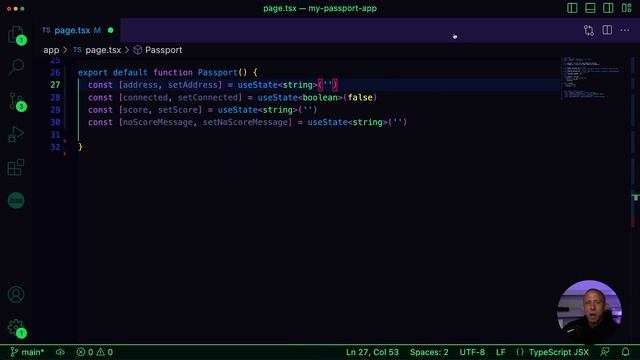Open the Manage settings gear icon
Viewport: 640px width, 360px height.
coord(16,328)
